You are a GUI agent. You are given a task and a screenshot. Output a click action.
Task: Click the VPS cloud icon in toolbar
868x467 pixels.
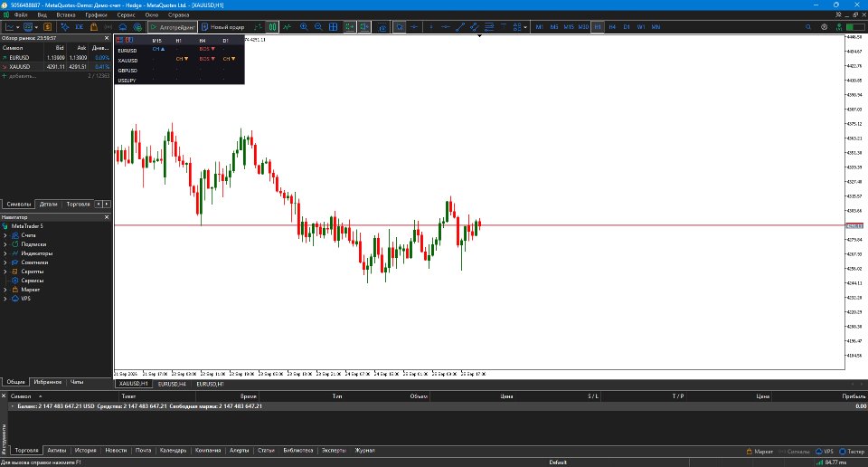click(x=123, y=26)
